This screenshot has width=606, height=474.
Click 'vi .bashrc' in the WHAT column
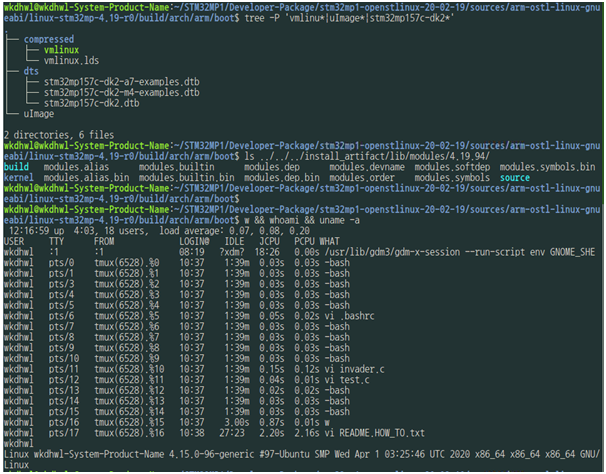349,316
